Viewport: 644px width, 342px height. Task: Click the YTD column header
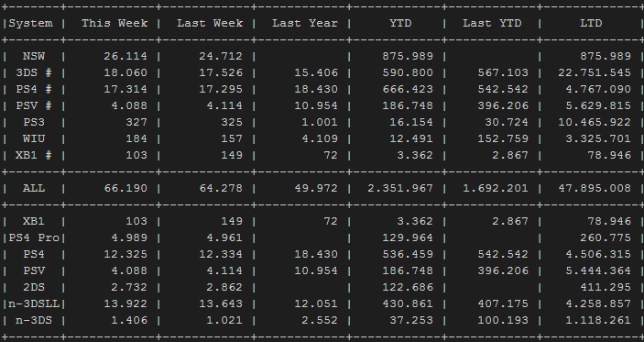(x=400, y=23)
